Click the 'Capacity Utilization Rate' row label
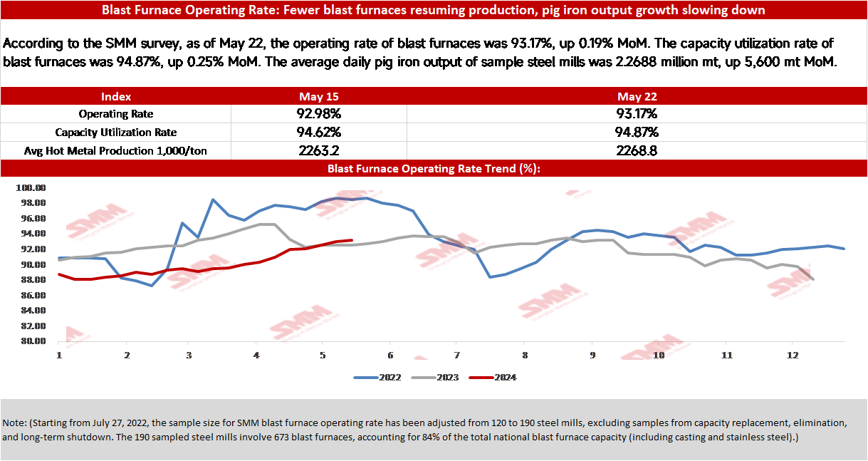 coord(116,133)
